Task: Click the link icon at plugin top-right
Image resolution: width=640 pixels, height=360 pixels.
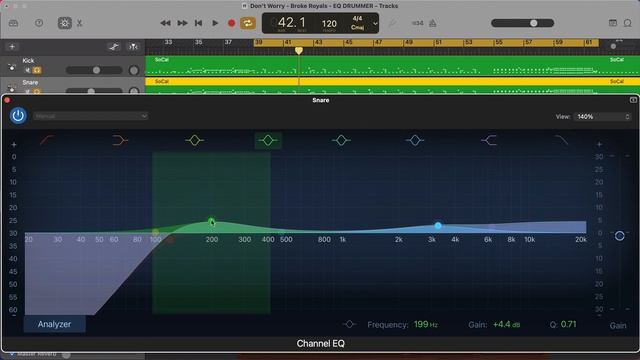Action: click(633, 100)
